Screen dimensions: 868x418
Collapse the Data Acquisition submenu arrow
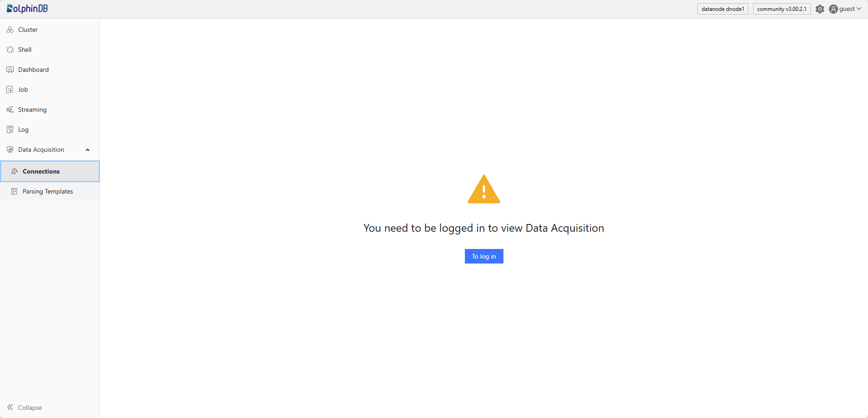(88, 150)
